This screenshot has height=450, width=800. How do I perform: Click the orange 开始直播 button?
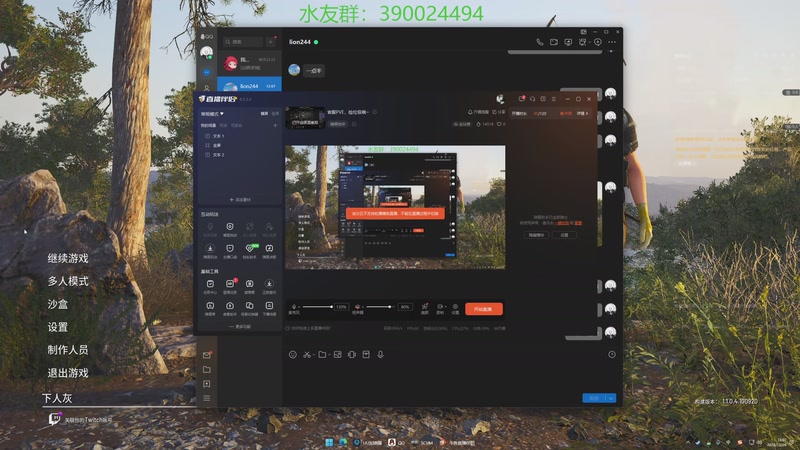click(x=484, y=309)
